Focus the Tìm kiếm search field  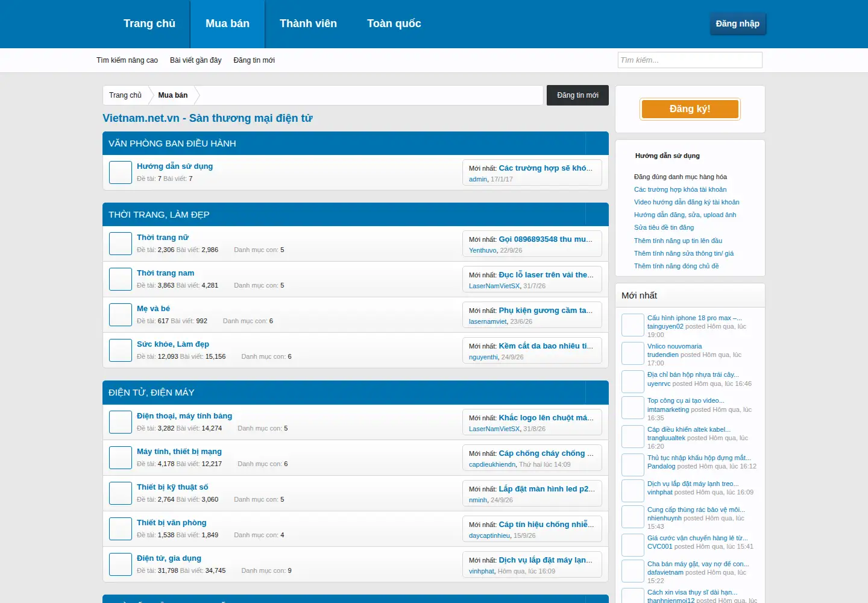pyautogui.click(x=690, y=60)
